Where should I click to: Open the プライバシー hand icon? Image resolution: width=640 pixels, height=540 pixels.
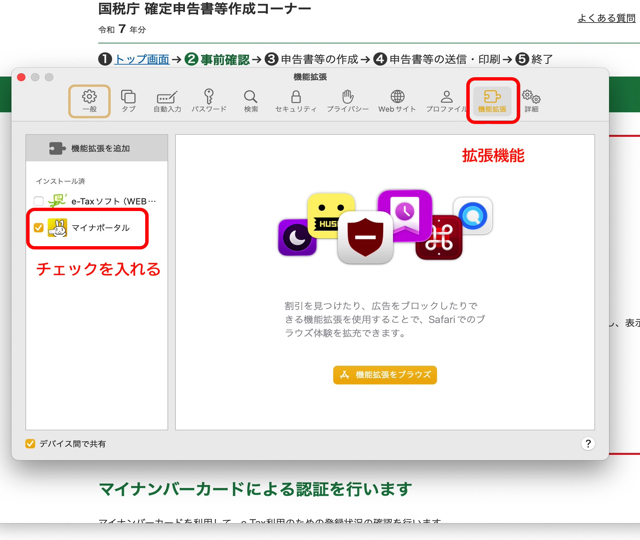click(347, 100)
